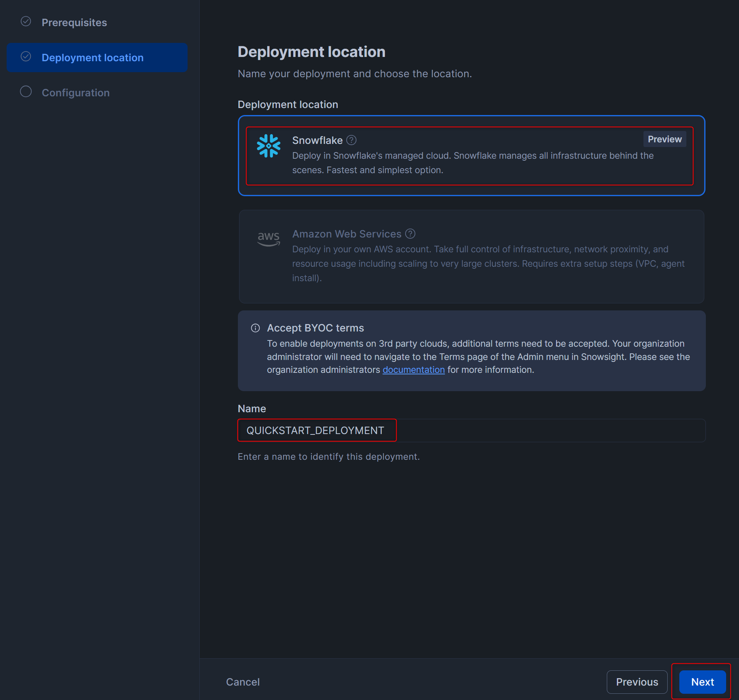Viewport: 739px width, 700px height.
Task: Click the Accept BYOC terms heading
Action: (315, 328)
